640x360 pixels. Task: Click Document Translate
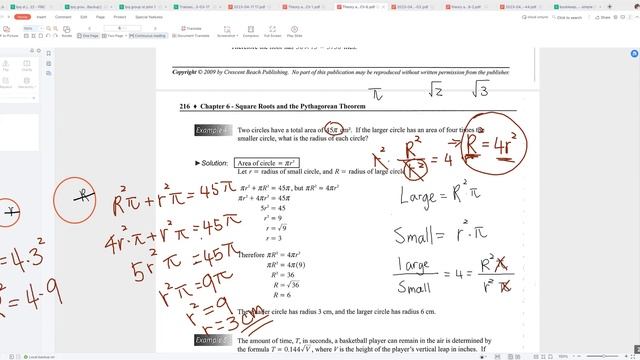[x=191, y=36]
